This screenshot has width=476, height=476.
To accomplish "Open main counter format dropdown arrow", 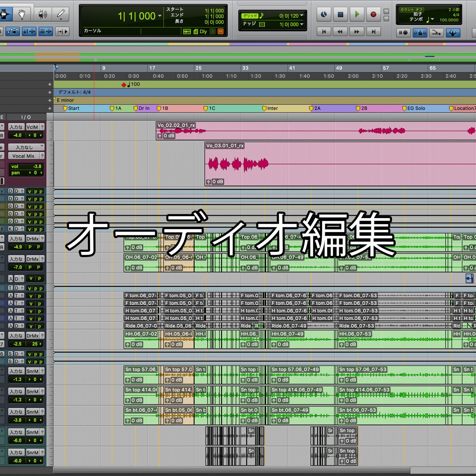I will click(x=160, y=16).
